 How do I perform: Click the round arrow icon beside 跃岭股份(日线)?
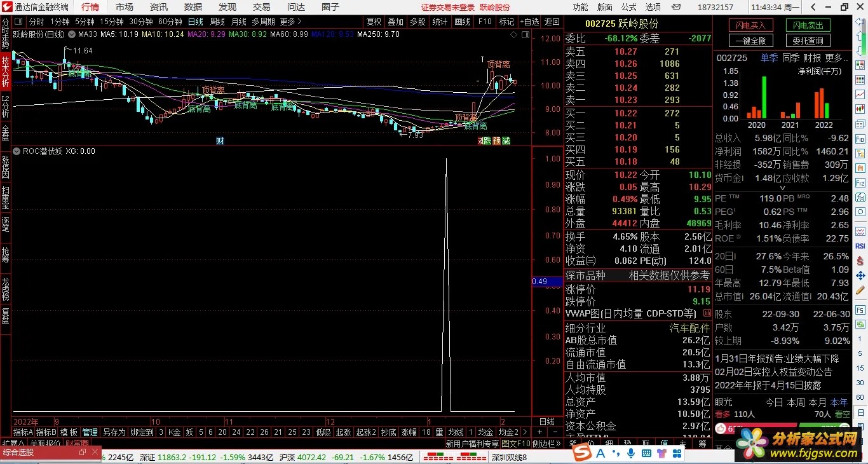(x=72, y=34)
